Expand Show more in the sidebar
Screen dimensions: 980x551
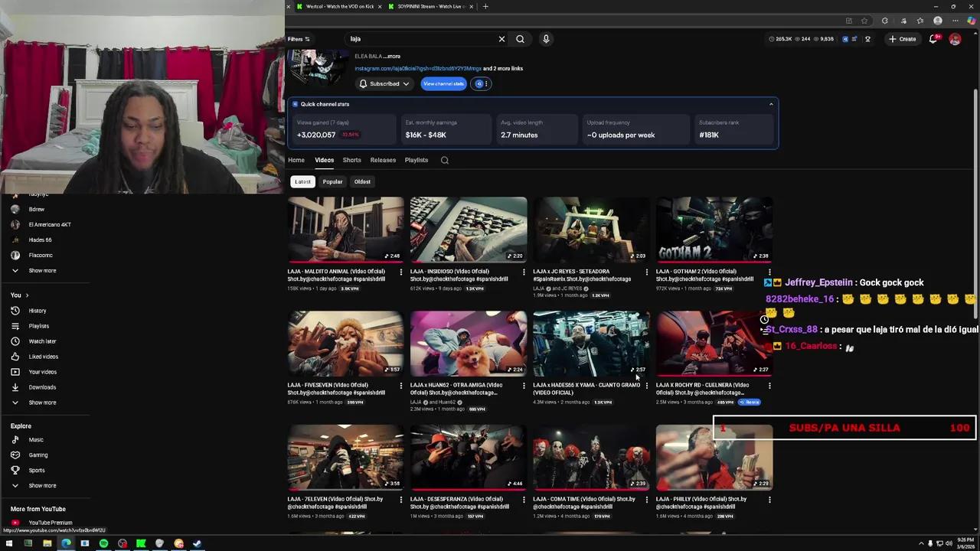click(42, 270)
